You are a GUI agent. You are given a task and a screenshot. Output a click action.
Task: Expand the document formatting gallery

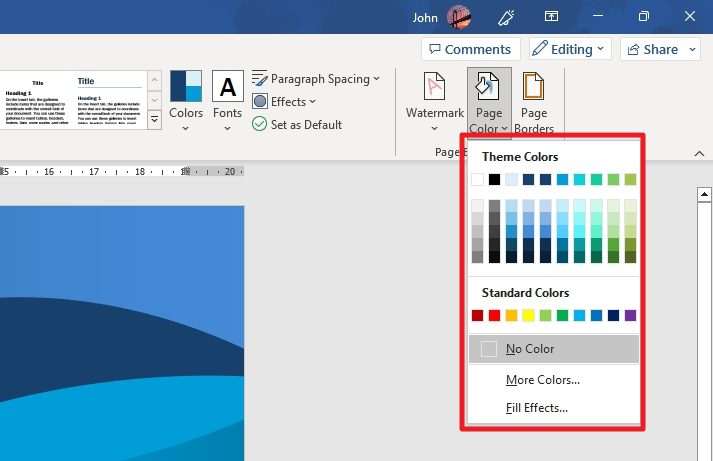coord(155,120)
